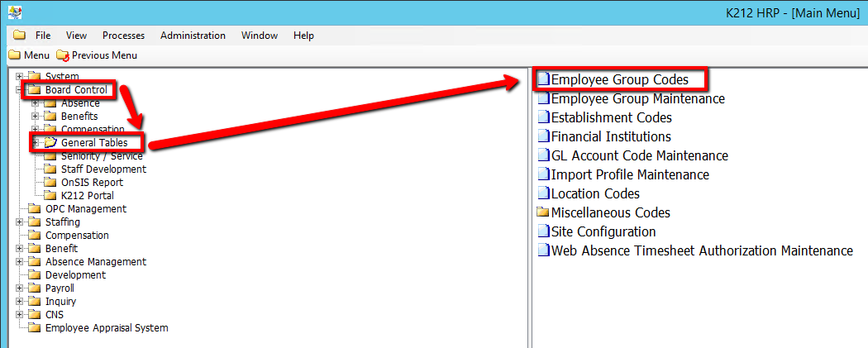Expand the Staffing tree node

coord(20,222)
